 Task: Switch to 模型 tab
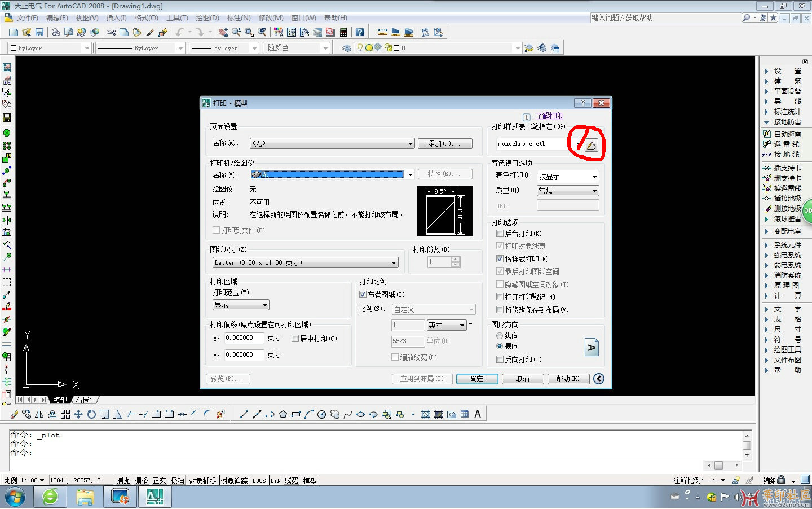60,400
